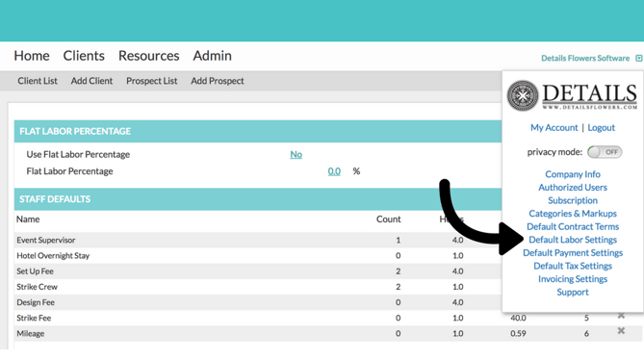Open Default Payment Settings

click(573, 253)
